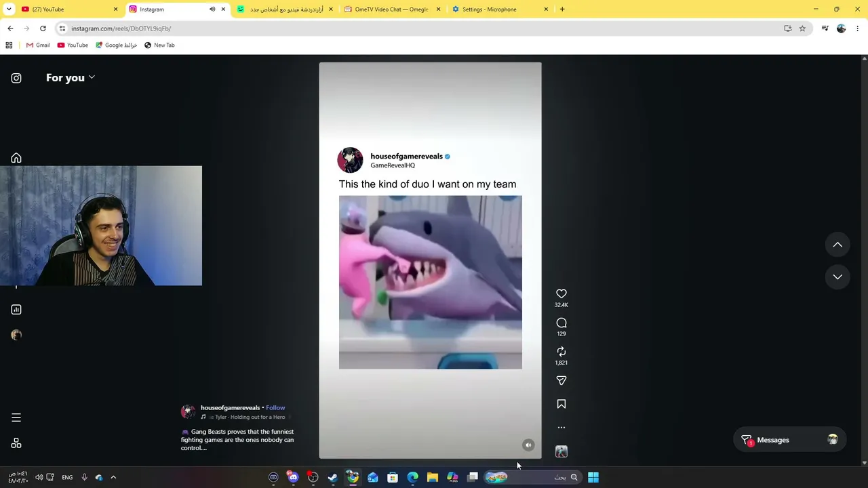The image size is (868, 488).
Task: Reload the Instagram page
Action: pos(43,28)
